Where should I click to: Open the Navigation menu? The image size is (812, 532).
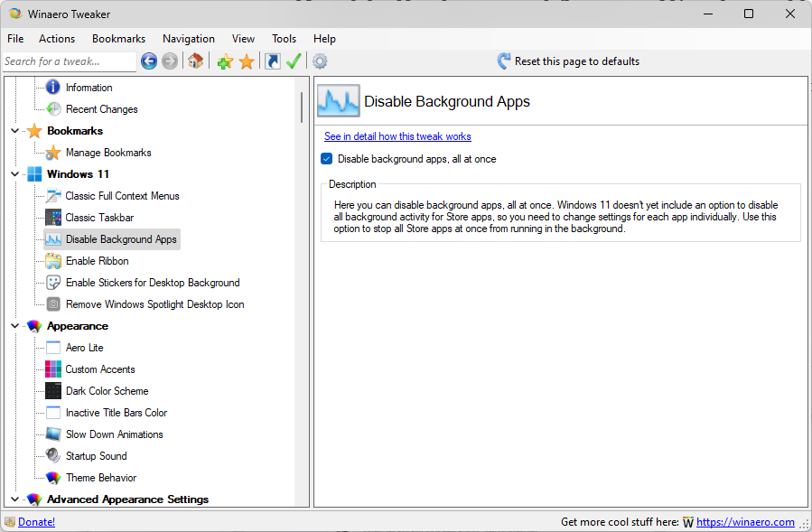(188, 38)
